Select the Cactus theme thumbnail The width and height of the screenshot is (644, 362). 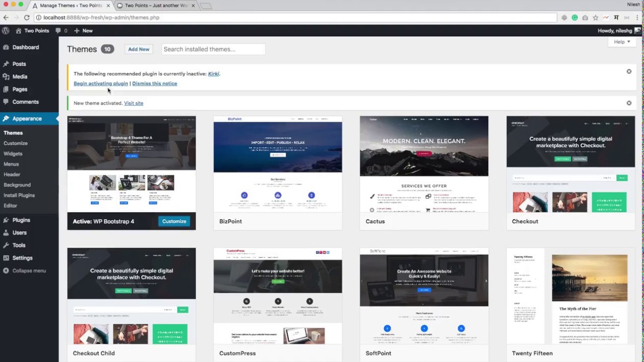click(x=424, y=164)
